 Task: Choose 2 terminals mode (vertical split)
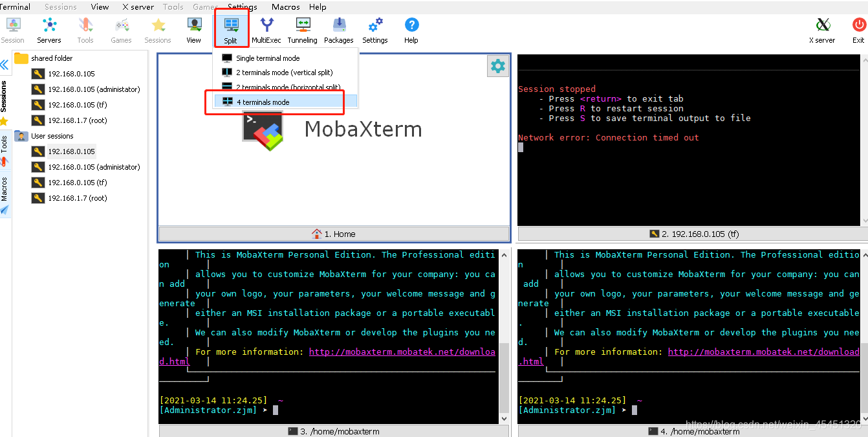point(286,73)
